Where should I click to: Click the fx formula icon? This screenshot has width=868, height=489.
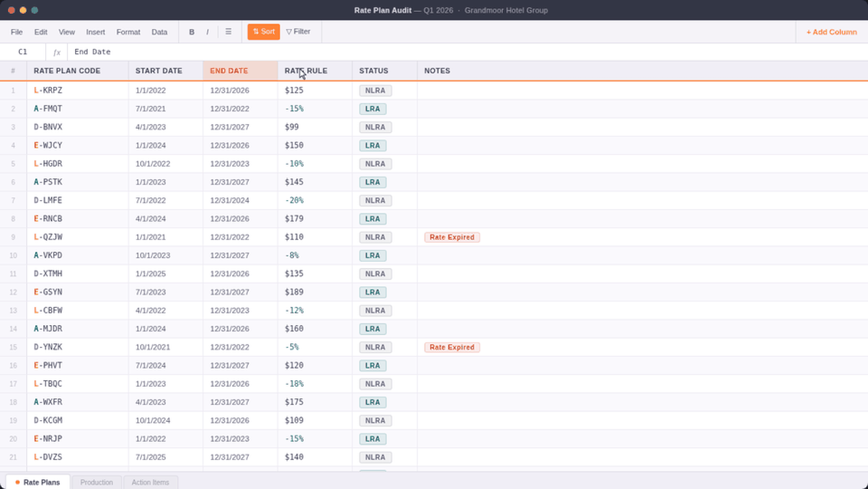[57, 52]
